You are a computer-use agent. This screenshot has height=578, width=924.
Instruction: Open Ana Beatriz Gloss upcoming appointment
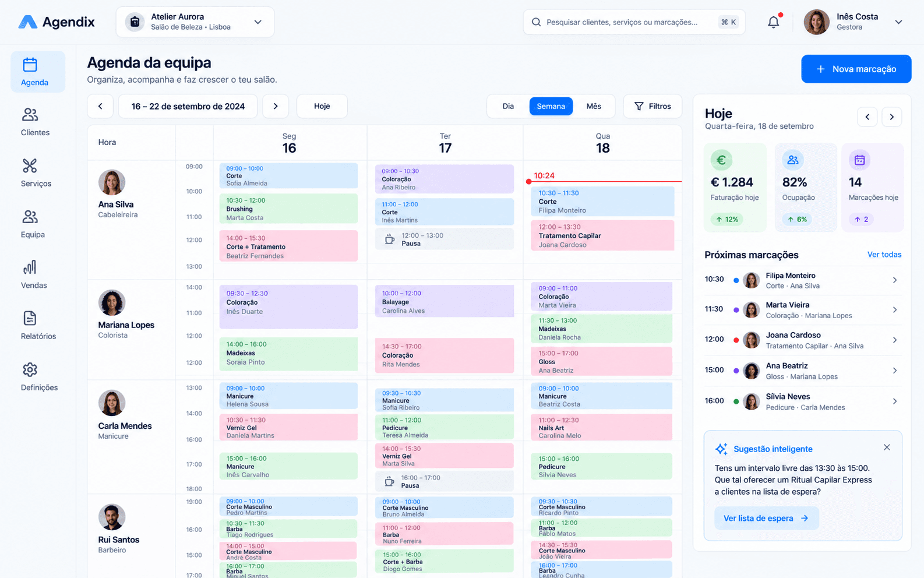point(803,371)
